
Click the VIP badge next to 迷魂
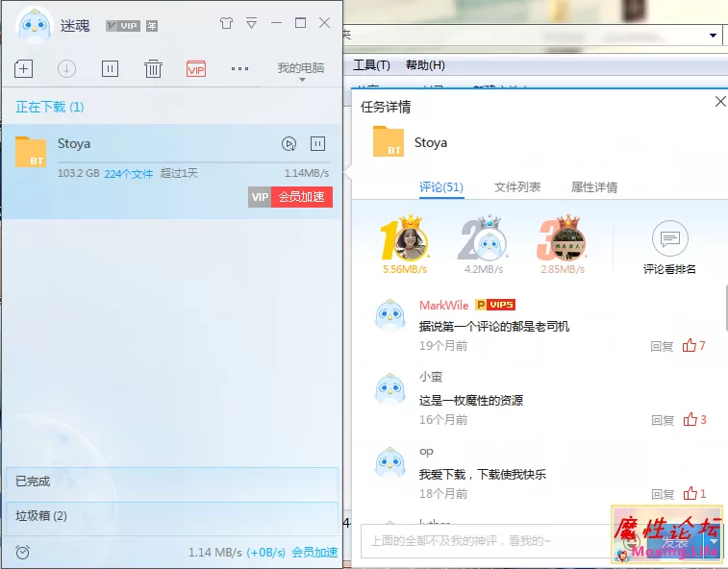point(123,26)
